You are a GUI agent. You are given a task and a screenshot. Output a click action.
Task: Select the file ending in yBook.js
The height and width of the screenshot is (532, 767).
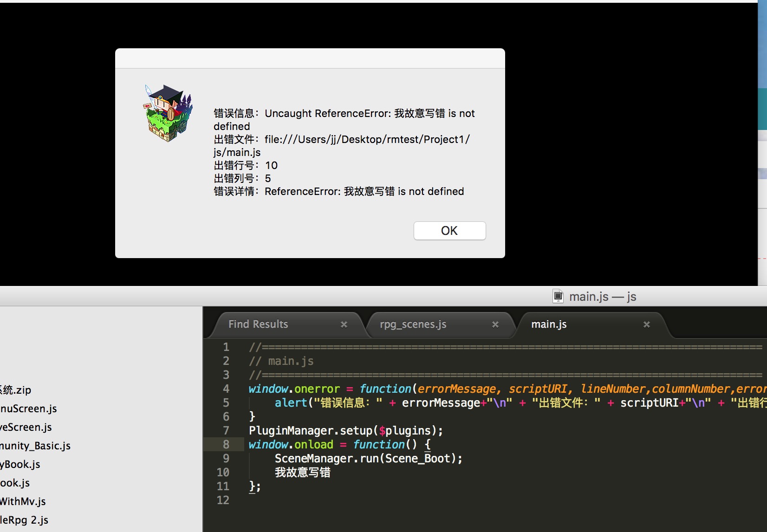20,464
